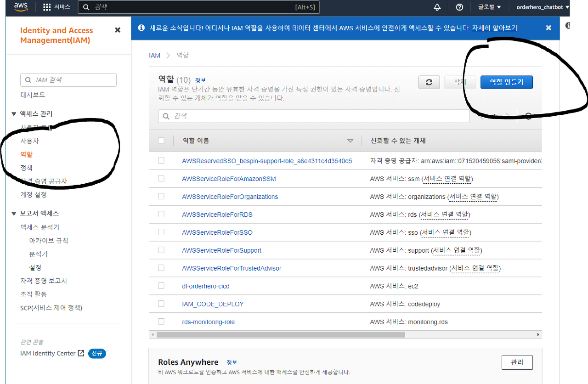588x384 pixels.
Task: Go to 대시보드 in sidebar
Action: click(x=33, y=95)
